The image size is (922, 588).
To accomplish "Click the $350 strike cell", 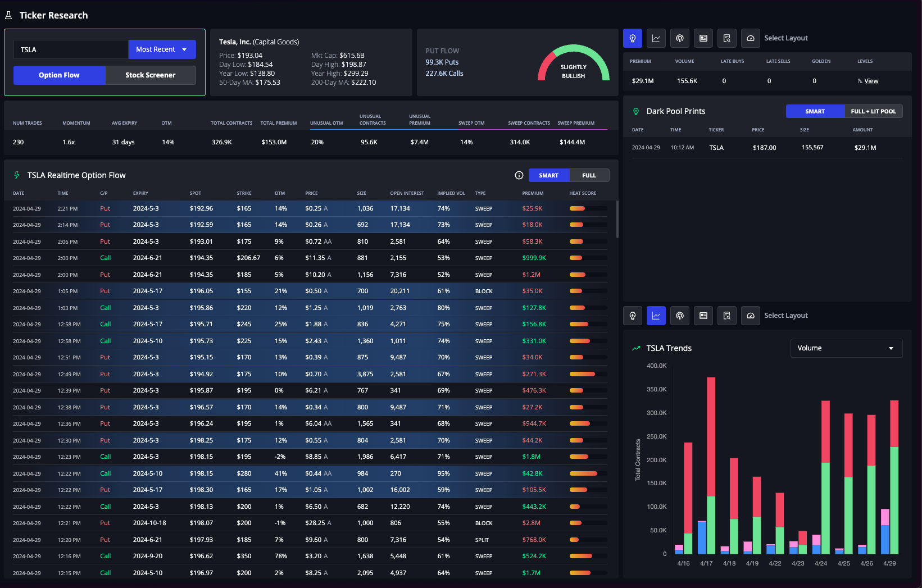I will click(x=244, y=556).
